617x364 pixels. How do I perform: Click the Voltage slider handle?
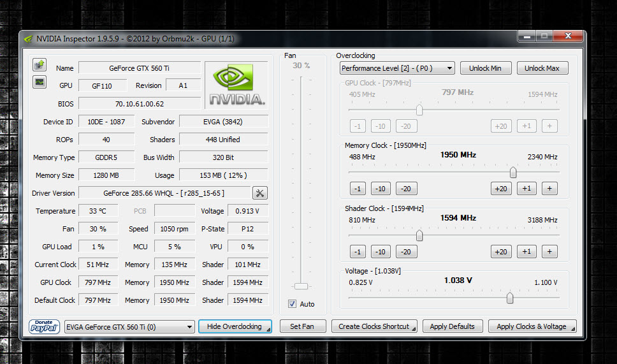click(x=510, y=298)
